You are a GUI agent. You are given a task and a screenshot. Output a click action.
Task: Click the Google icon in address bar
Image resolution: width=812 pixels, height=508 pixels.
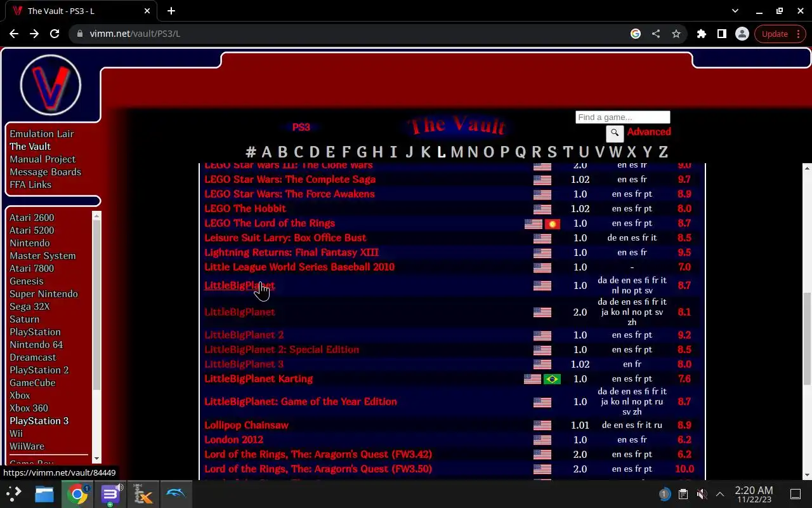[636, 34]
